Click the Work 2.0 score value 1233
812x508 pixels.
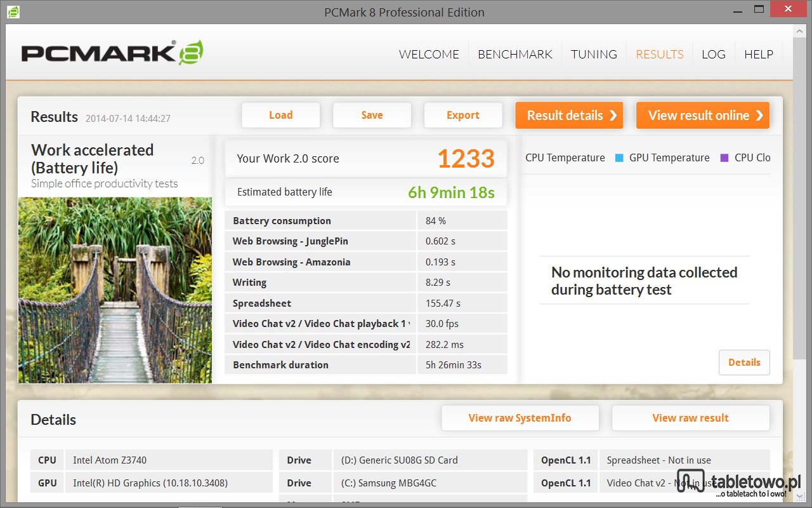(466, 159)
